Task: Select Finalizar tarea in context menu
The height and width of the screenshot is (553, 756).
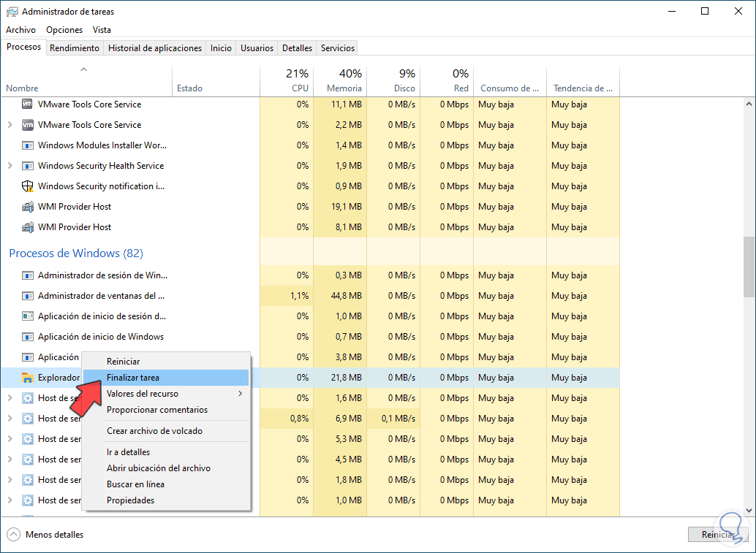Action: pyautogui.click(x=133, y=378)
